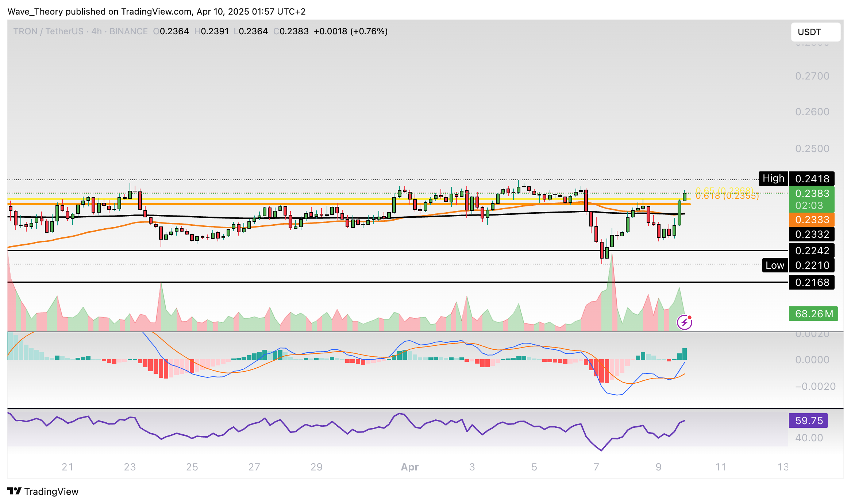
Task: Click the Apr month marker on time axis
Action: (409, 467)
